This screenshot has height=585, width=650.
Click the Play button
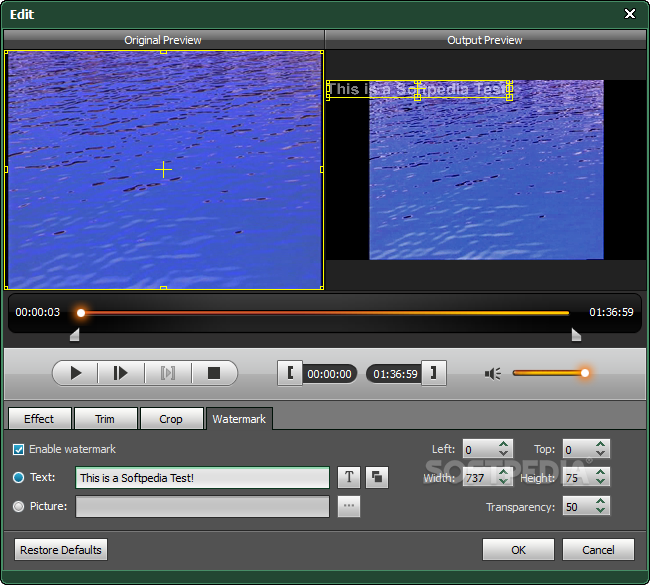pyautogui.click(x=75, y=373)
